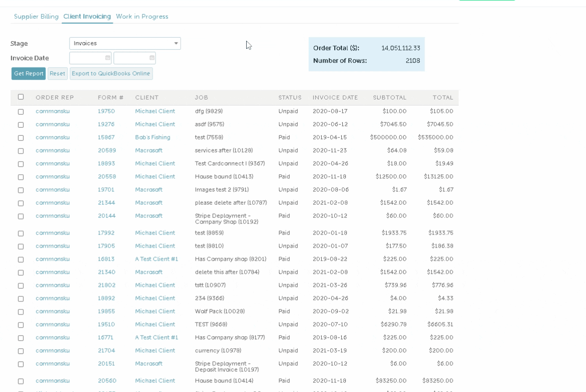Click form number 21802 link
This screenshot has height=392, width=586.
(x=107, y=285)
